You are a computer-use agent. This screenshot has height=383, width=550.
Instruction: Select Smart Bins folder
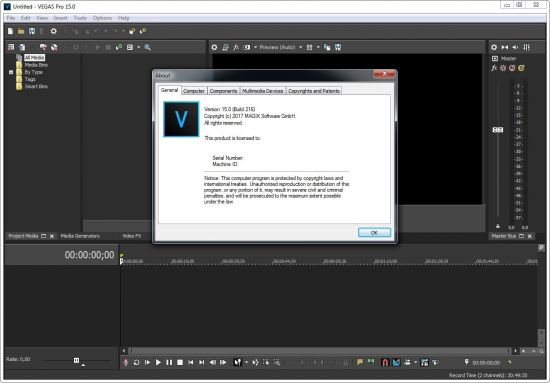[36, 86]
